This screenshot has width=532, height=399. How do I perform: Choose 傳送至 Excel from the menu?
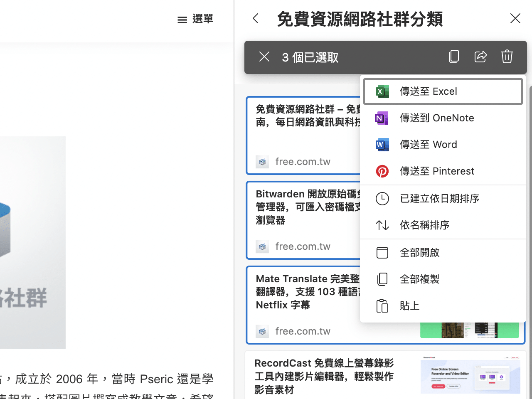pos(443,91)
